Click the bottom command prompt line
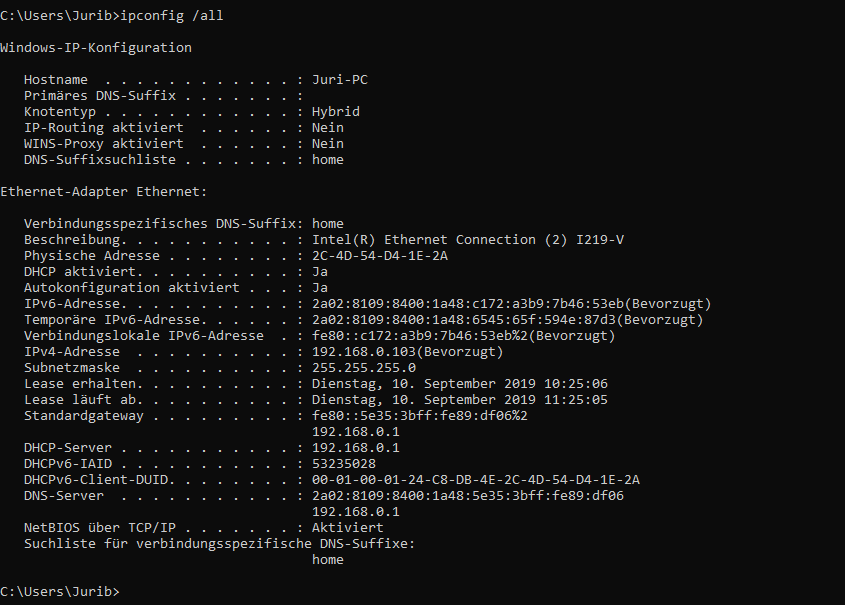Image resolution: width=845 pixels, height=605 pixels. 60,592
